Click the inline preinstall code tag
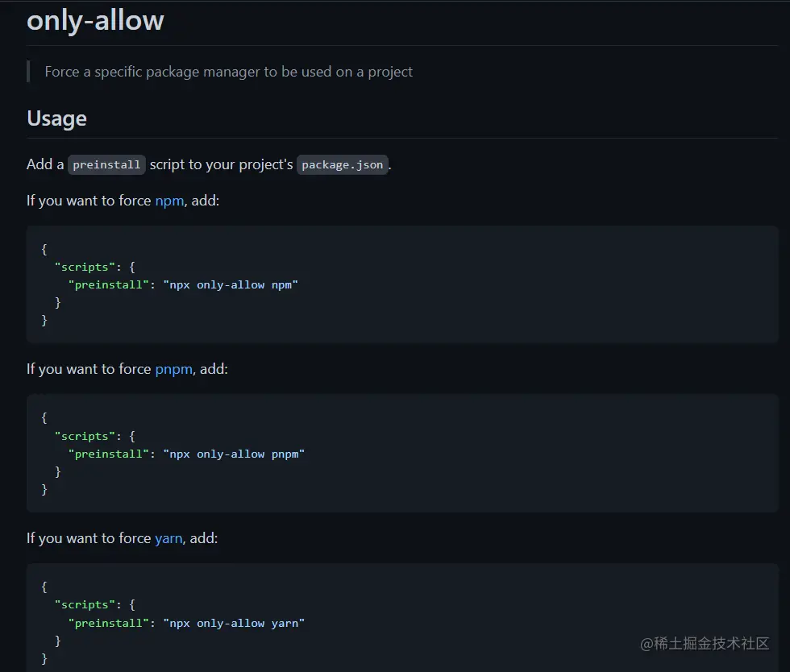Image resolution: width=790 pixels, height=672 pixels. [106, 164]
